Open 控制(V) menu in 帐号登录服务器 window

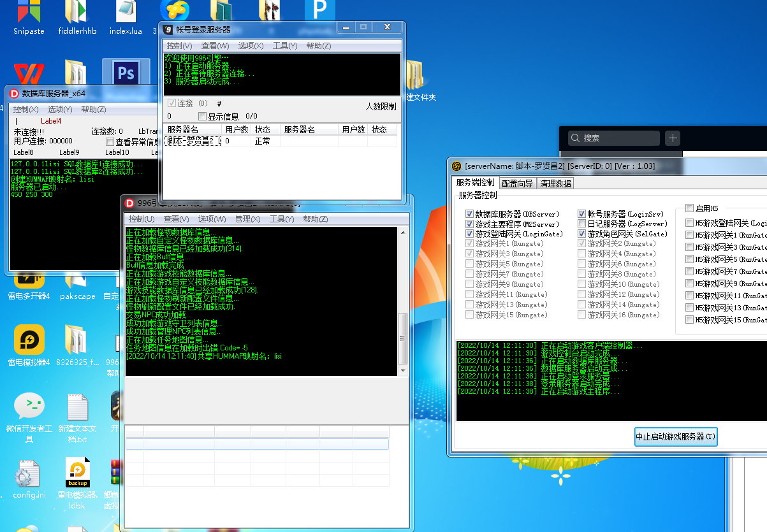[179, 46]
